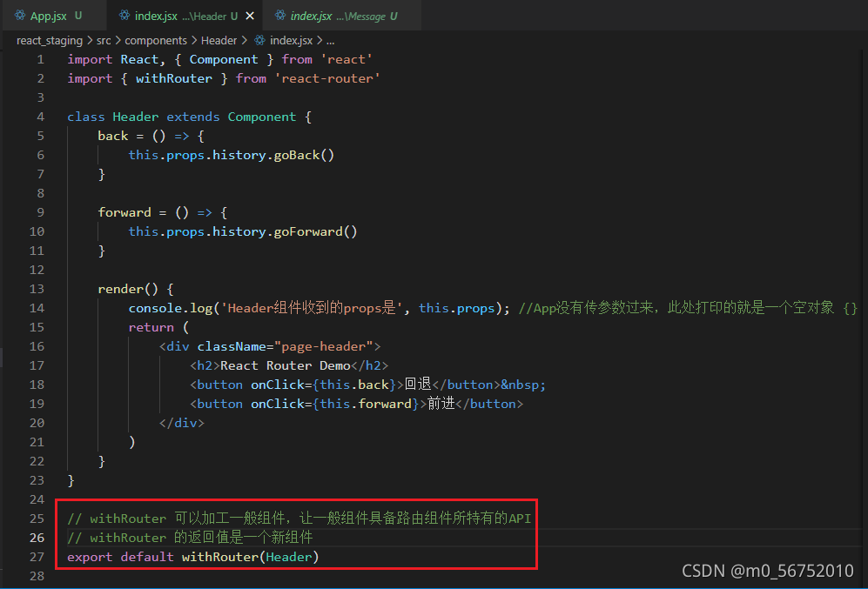
Task: Click line number 13 in gutter
Action: [x=37, y=289]
